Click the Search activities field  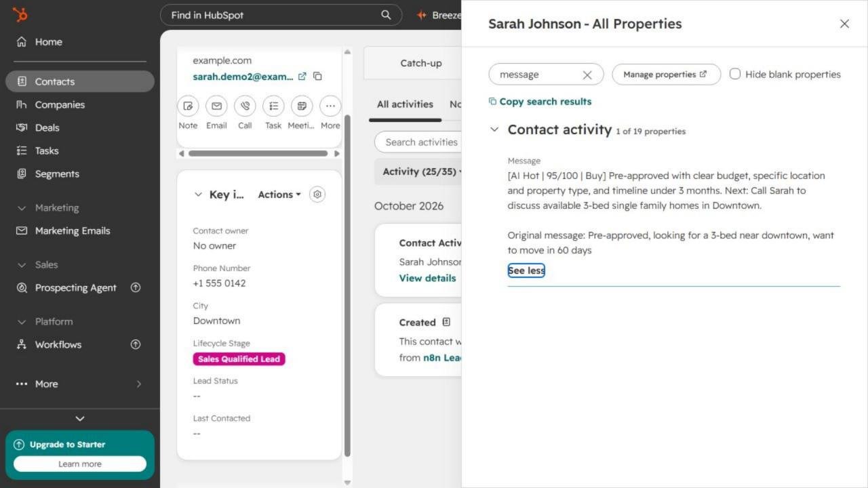click(x=418, y=142)
